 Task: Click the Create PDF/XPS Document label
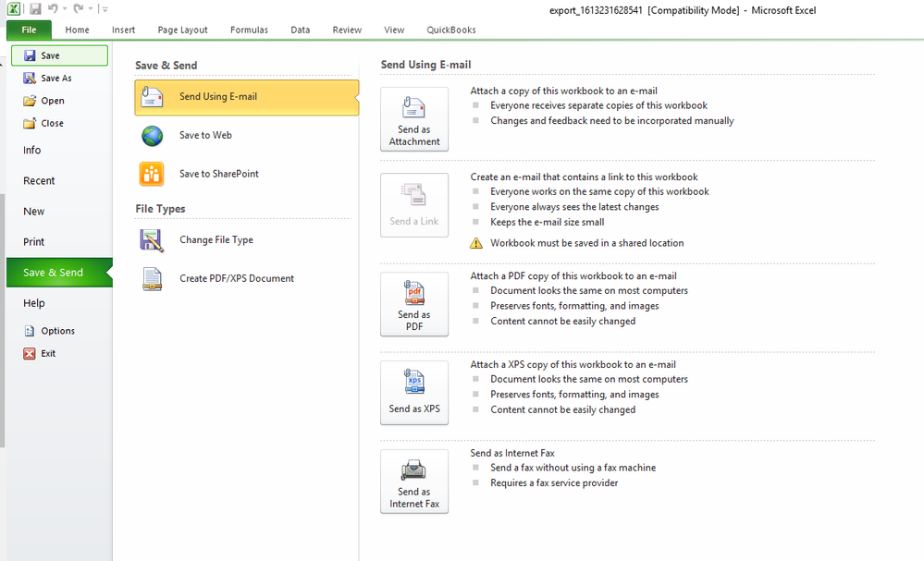click(237, 278)
